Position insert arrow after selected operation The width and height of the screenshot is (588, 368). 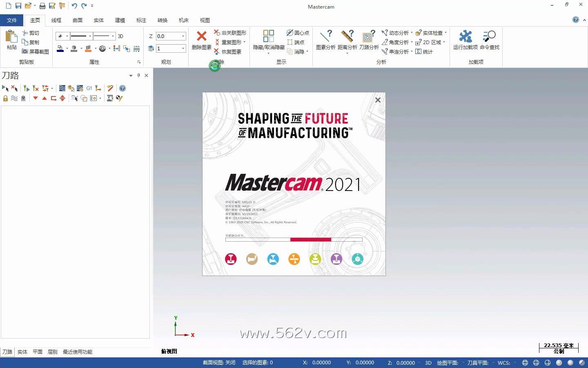(x=53, y=98)
